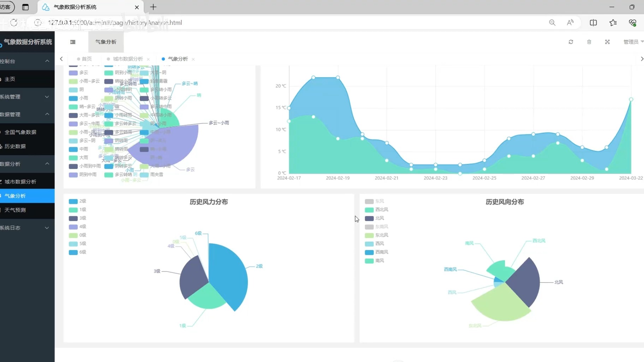Close the 气象分析 page tab
Image resolution: width=644 pixels, height=362 pixels.
(x=193, y=59)
